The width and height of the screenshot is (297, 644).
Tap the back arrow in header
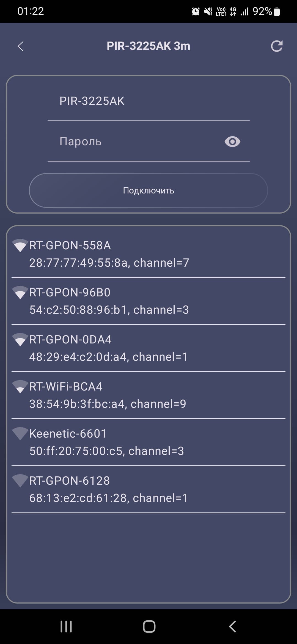click(21, 46)
